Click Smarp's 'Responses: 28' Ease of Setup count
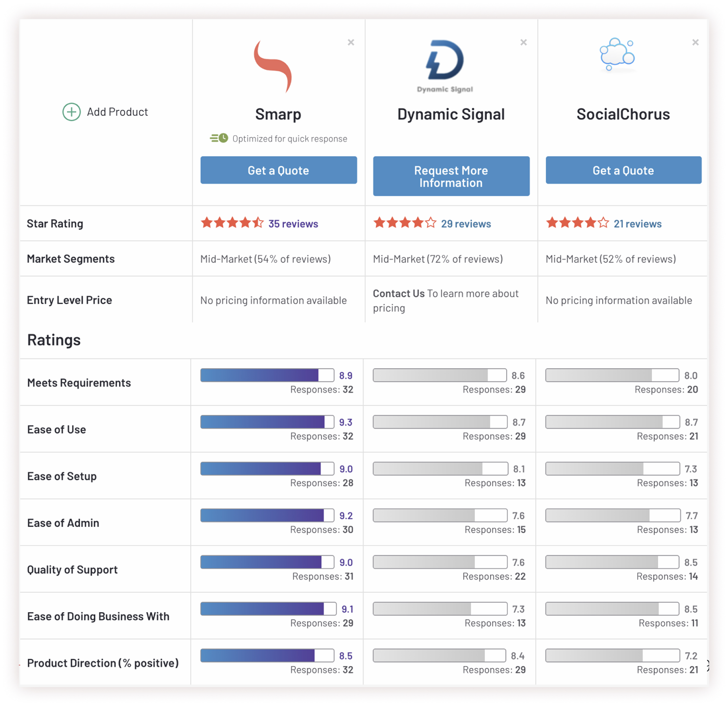Screen dimensions: 728x706 322,483
